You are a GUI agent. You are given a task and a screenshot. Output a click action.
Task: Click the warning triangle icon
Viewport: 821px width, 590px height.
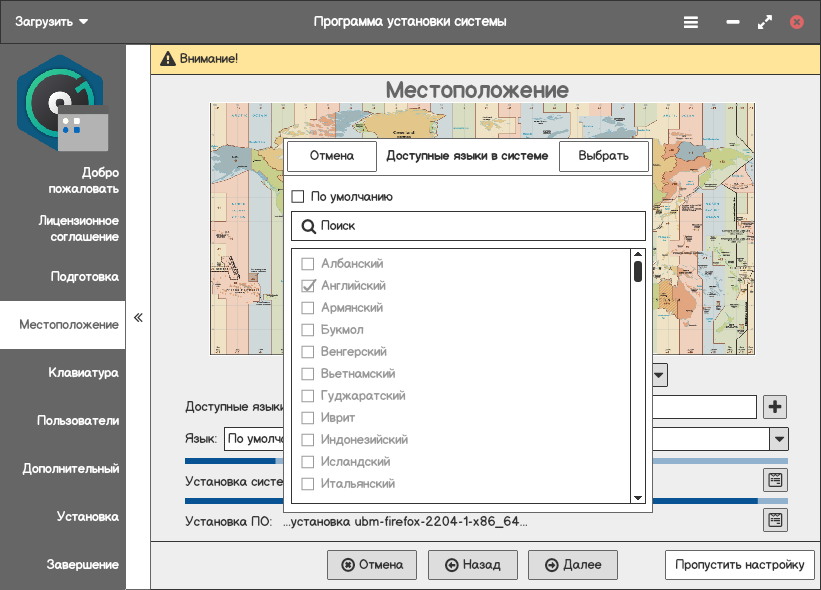click(167, 59)
